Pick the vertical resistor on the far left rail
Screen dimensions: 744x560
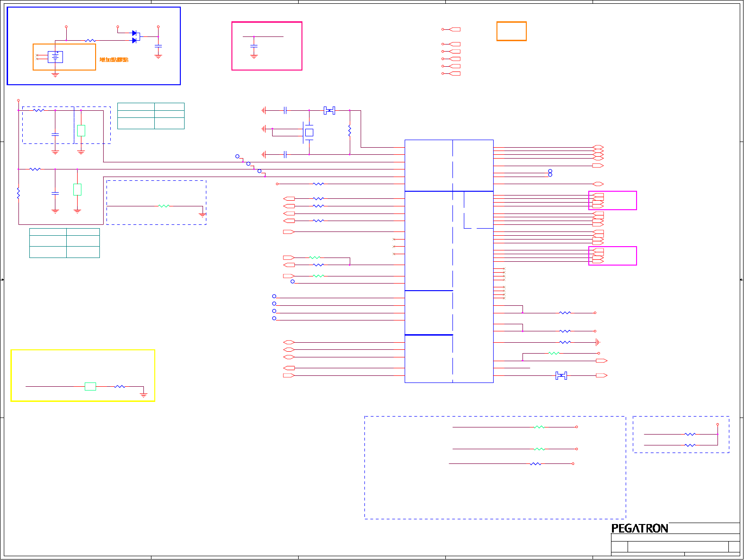coord(18,193)
